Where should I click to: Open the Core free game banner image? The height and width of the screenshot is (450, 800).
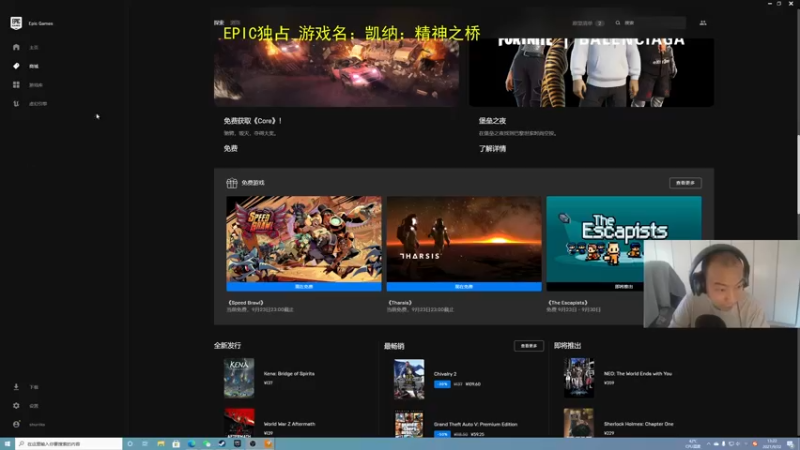pos(336,72)
